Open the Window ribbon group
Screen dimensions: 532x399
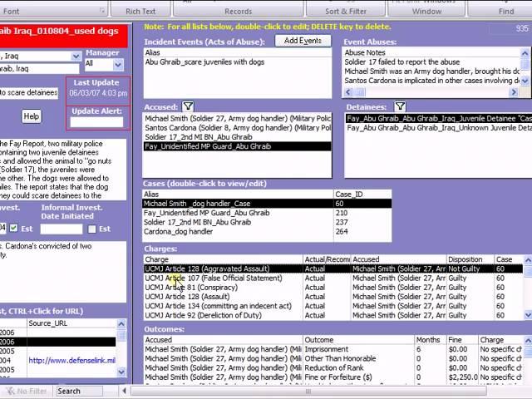click(426, 11)
